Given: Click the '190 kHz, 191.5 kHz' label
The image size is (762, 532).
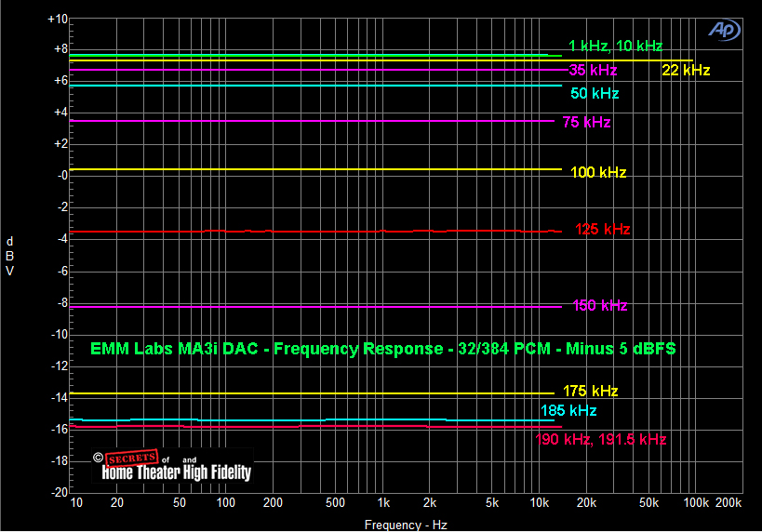Looking at the screenshot, I should pyautogui.click(x=601, y=440).
